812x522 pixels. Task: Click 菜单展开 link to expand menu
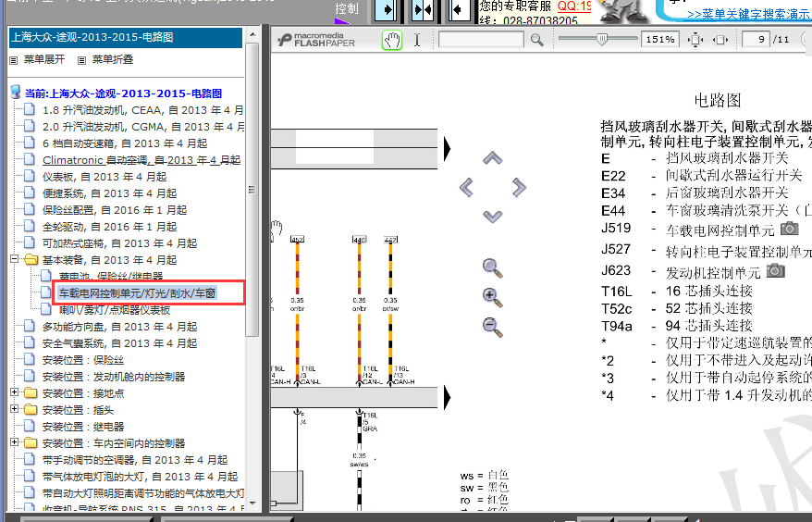44,59
